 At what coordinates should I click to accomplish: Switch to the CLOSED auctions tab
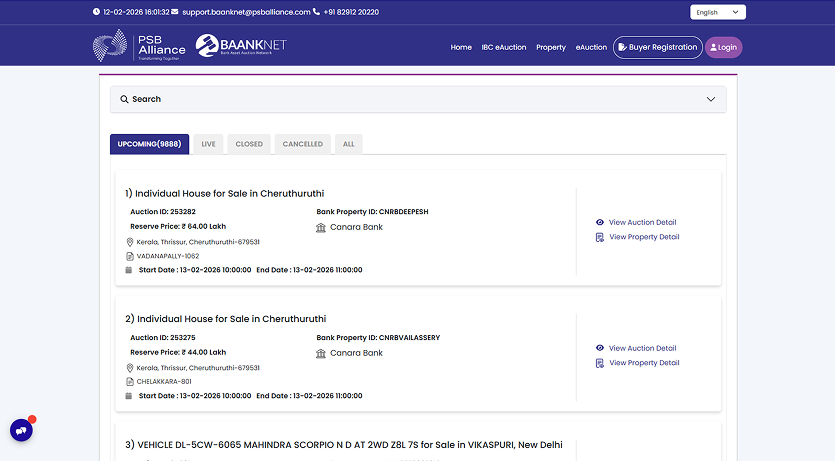249,144
